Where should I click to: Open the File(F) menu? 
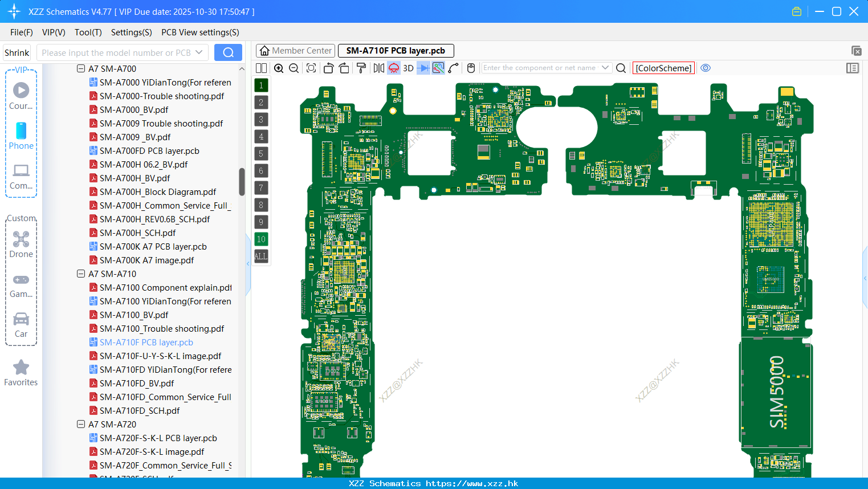[22, 32]
